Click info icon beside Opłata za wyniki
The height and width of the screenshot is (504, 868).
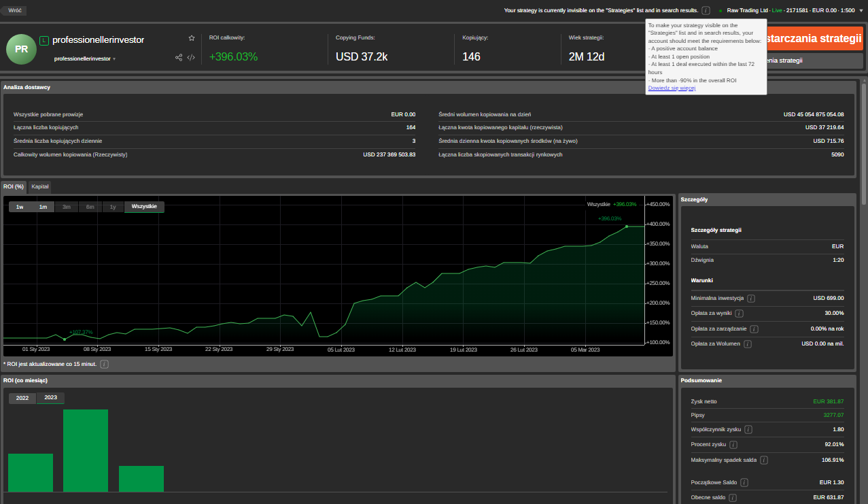[739, 314]
